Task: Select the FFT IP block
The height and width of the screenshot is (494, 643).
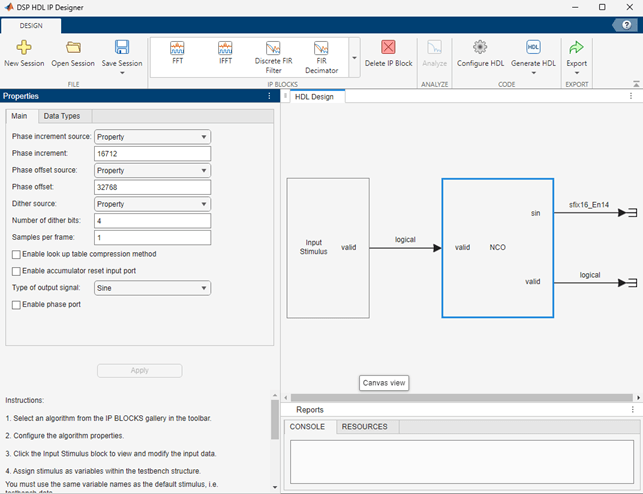Action: [177, 50]
